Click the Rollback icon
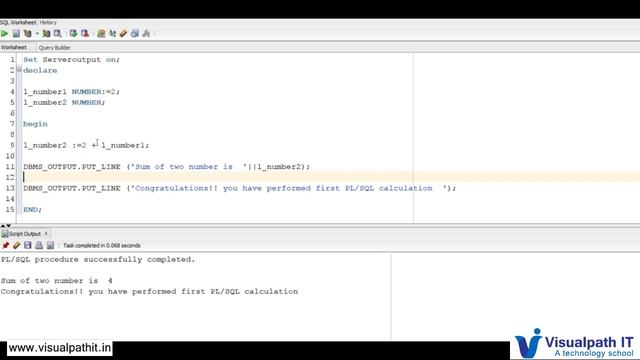Image resolution: width=640 pixels, height=360 pixels. [x=84, y=33]
